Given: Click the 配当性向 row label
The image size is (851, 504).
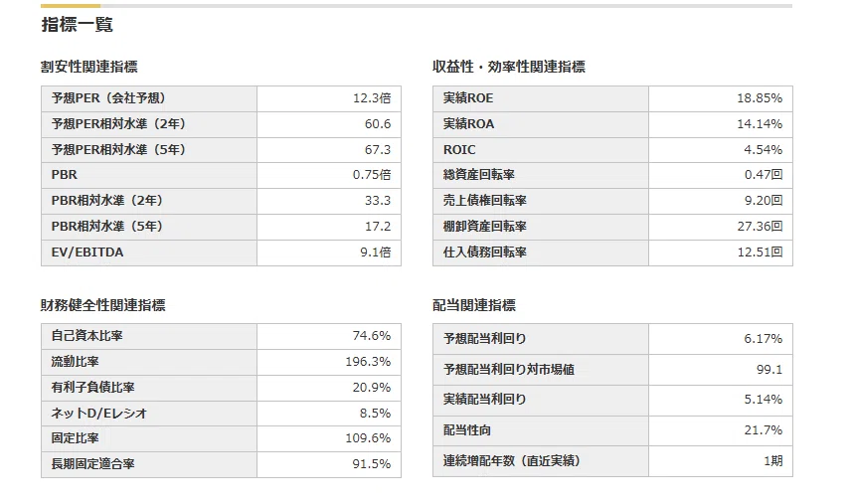Looking at the screenshot, I should (466, 430).
